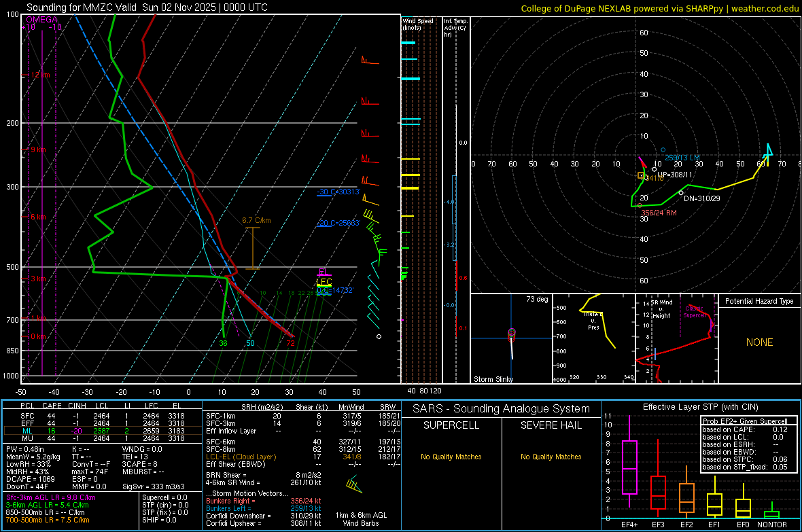This screenshot has height=532, width=802.
Task: Click the 73 deg value in Storm Slinky
Action: click(537, 299)
